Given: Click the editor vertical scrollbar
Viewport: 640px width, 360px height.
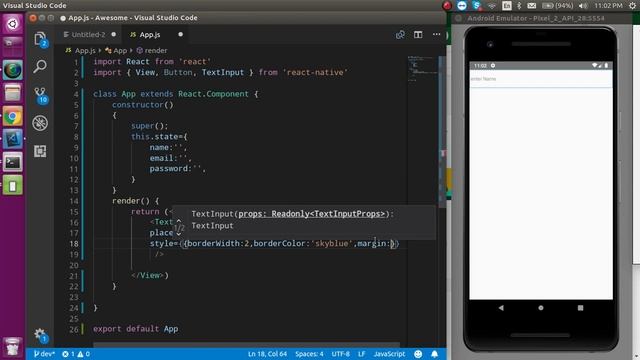Looking at the screenshot, I should (442, 131).
